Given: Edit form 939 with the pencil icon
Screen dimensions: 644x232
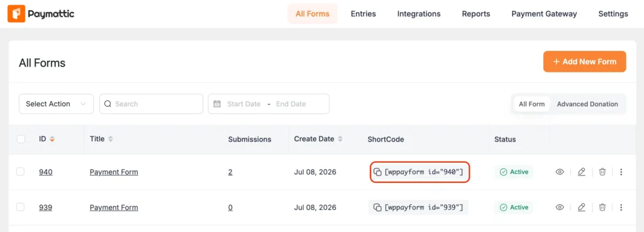Looking at the screenshot, I should click(581, 207).
